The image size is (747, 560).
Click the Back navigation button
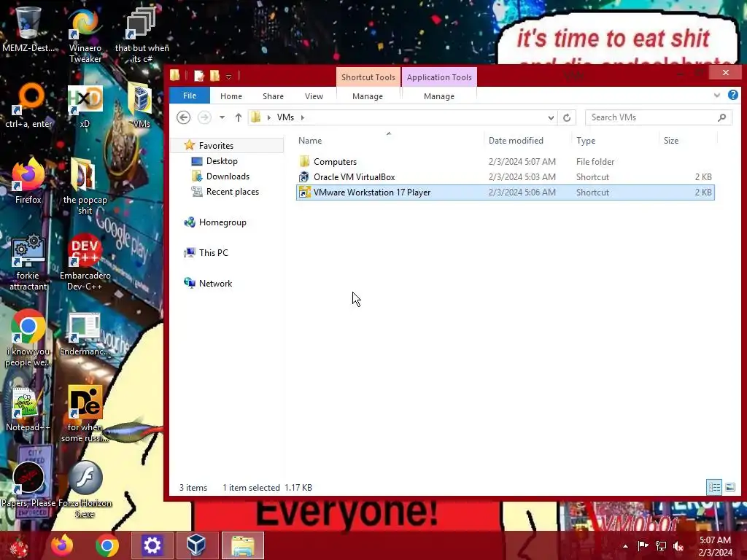point(183,117)
